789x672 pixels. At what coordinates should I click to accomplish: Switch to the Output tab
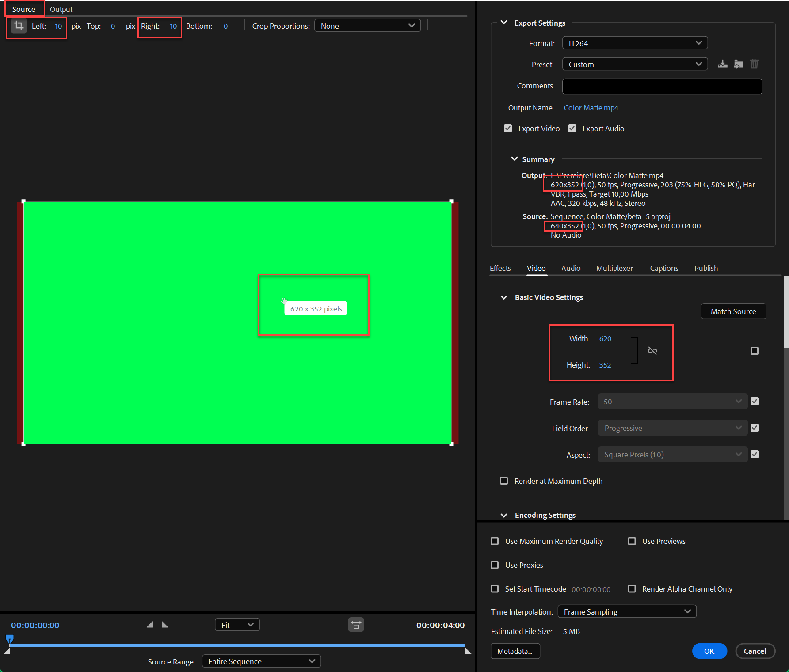pos(61,8)
